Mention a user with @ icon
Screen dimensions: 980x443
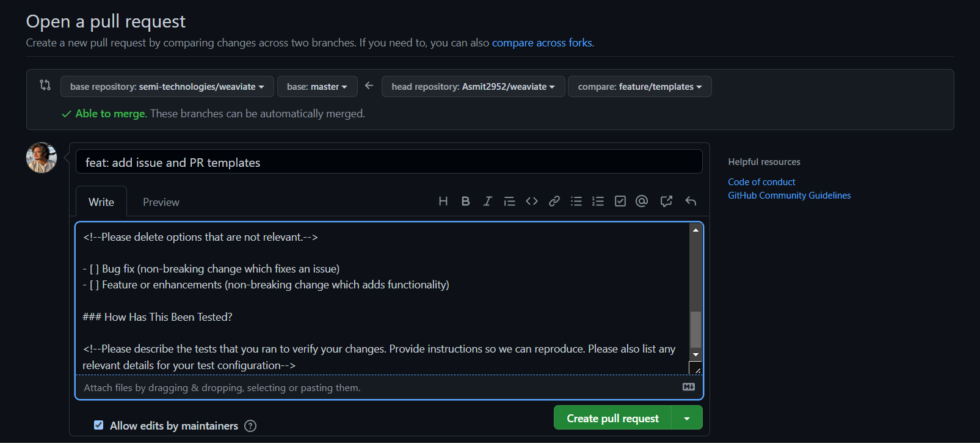pyautogui.click(x=642, y=201)
